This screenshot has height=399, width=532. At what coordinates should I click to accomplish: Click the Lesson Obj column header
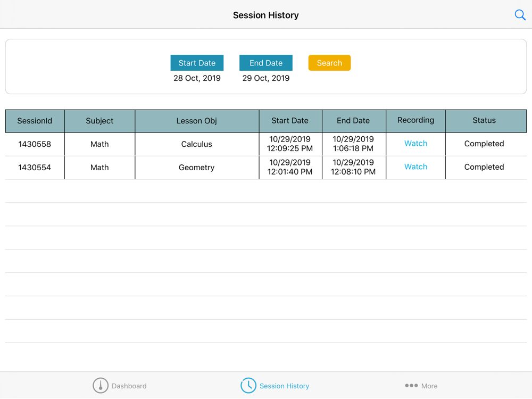[x=197, y=121]
